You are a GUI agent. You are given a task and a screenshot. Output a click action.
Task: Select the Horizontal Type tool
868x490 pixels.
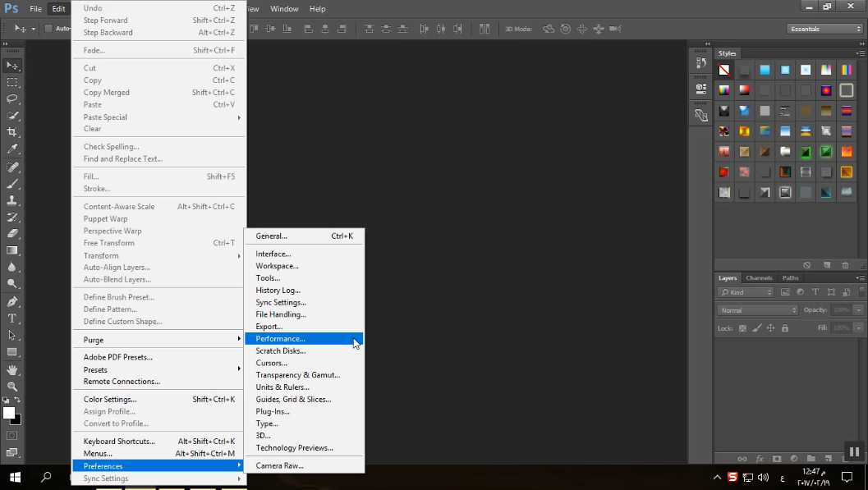[12, 318]
